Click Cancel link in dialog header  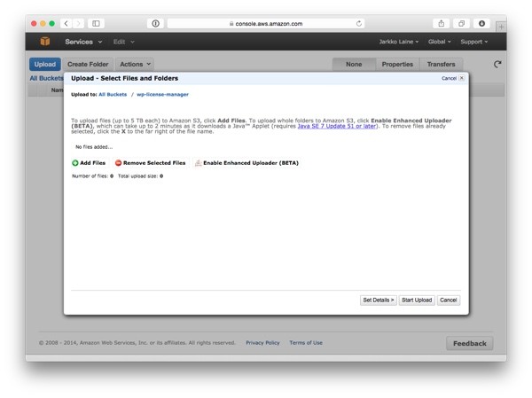(449, 78)
